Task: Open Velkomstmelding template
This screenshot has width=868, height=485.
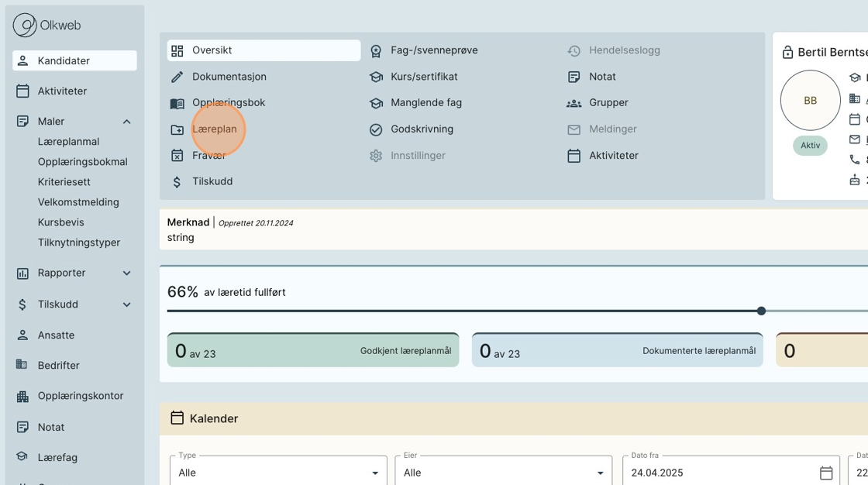Action: pos(78,202)
